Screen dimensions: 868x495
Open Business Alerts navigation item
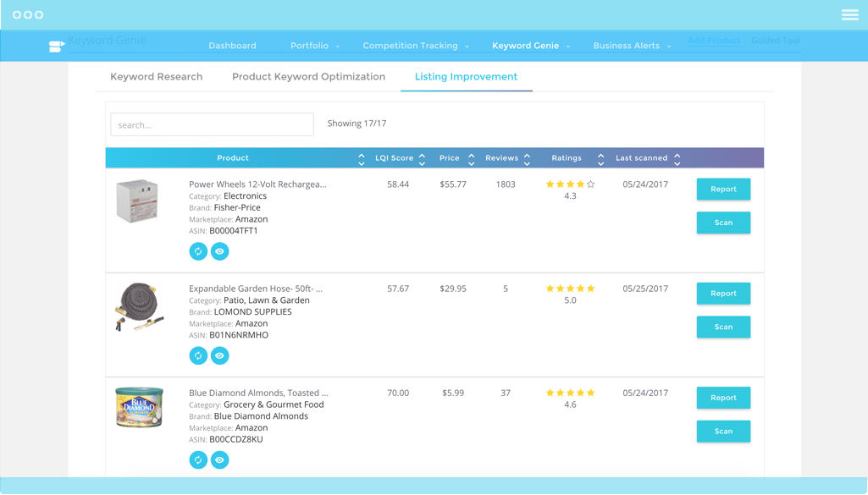(x=627, y=46)
